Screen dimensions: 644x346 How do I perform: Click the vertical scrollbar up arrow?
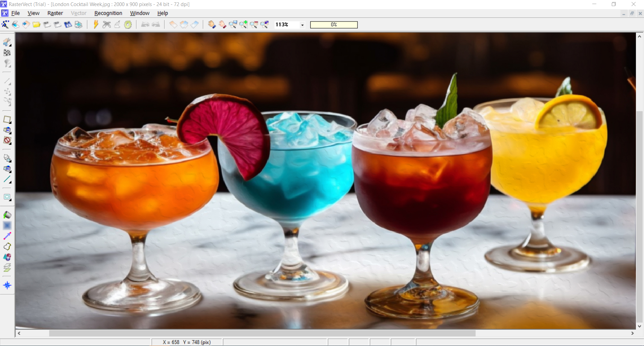tap(640, 36)
